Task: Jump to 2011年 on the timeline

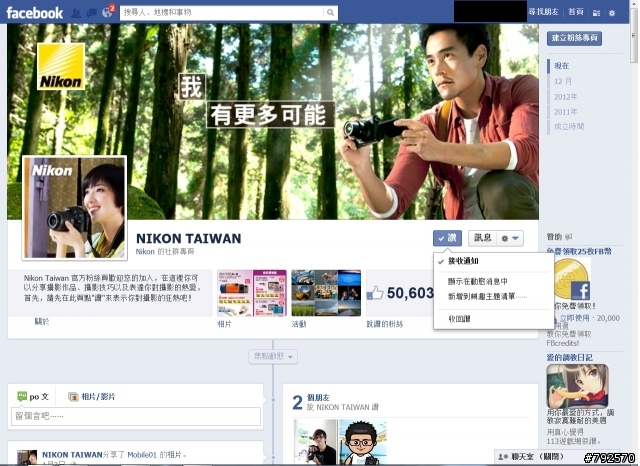Action: [565, 111]
